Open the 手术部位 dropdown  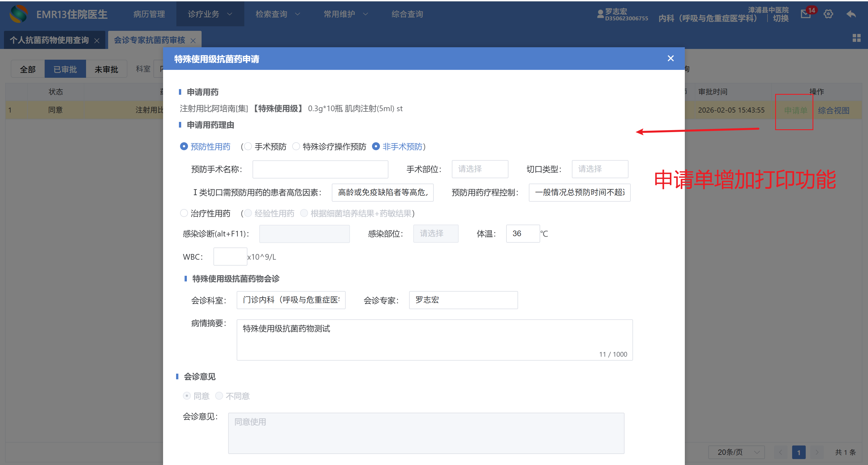pos(480,169)
